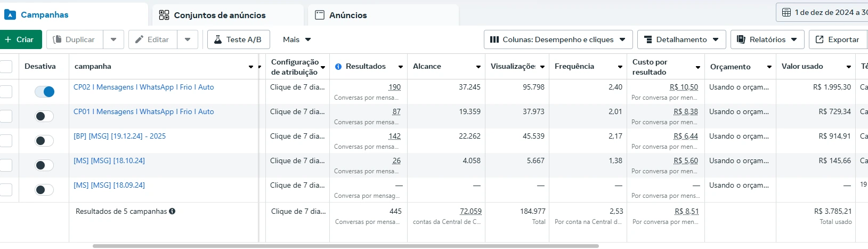The image size is (868, 249).
Task: Click the Conjuntos de anúncios grid icon
Action: tap(164, 15)
